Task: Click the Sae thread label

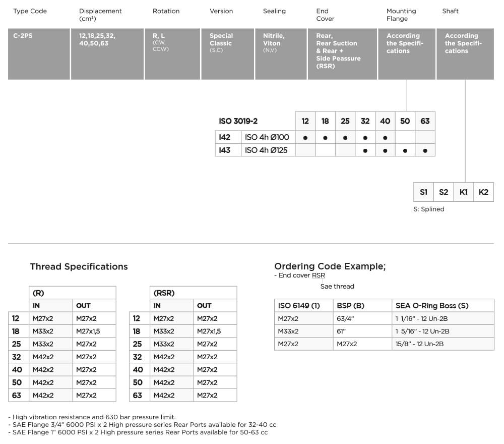Action: [x=337, y=287]
